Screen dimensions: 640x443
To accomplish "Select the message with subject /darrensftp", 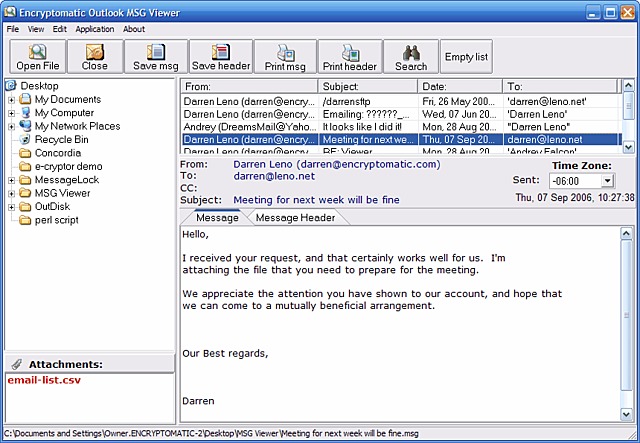I will point(401,101).
